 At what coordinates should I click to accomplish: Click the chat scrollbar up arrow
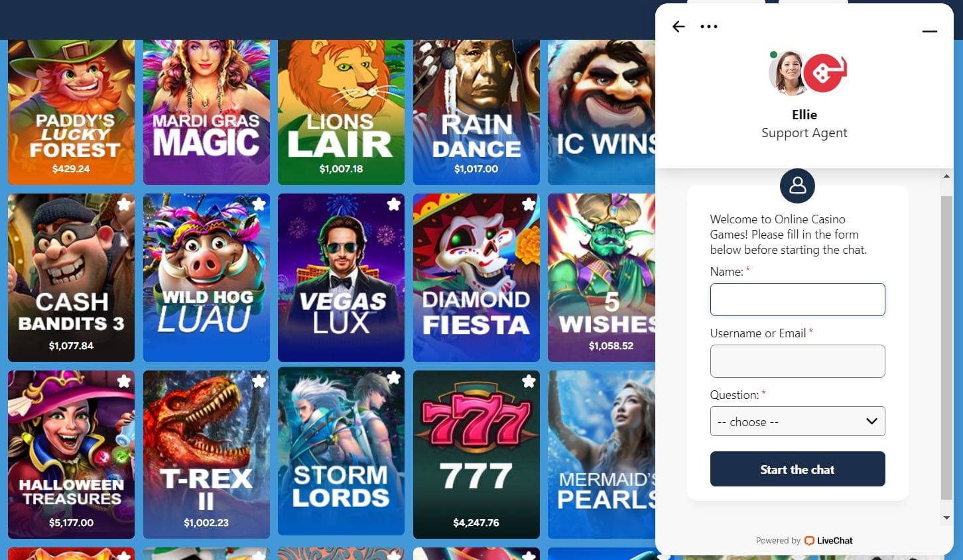(x=946, y=176)
